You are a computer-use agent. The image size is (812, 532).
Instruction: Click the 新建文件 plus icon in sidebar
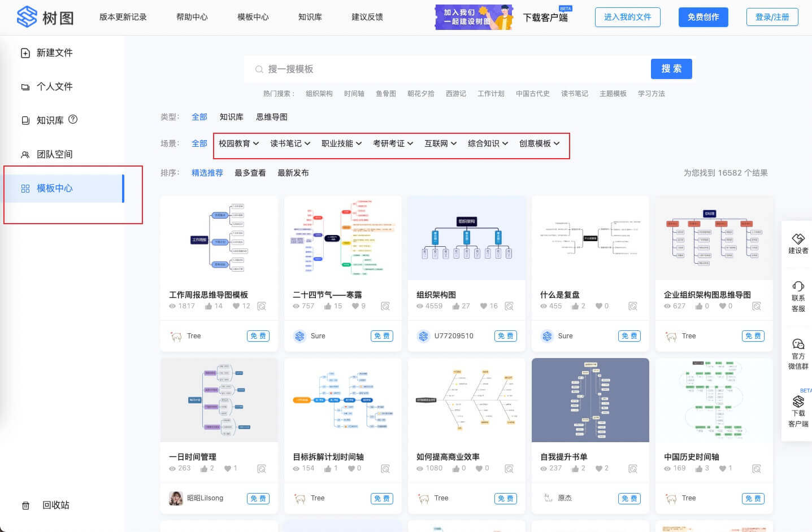click(x=25, y=53)
